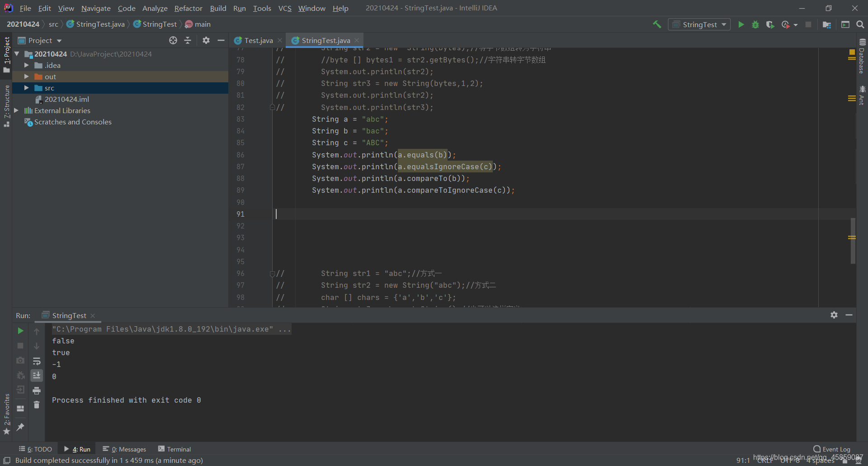Run StringTest with the green play icon
The width and height of the screenshot is (868, 466).
point(741,24)
